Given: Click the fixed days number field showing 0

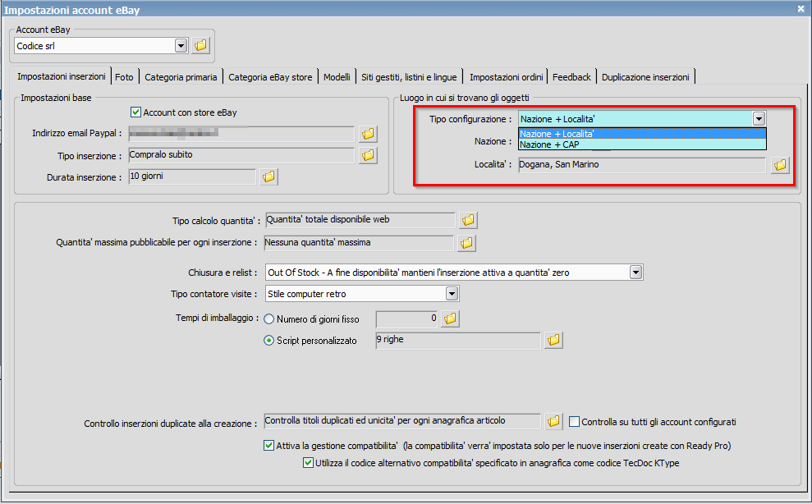Looking at the screenshot, I should [x=407, y=318].
